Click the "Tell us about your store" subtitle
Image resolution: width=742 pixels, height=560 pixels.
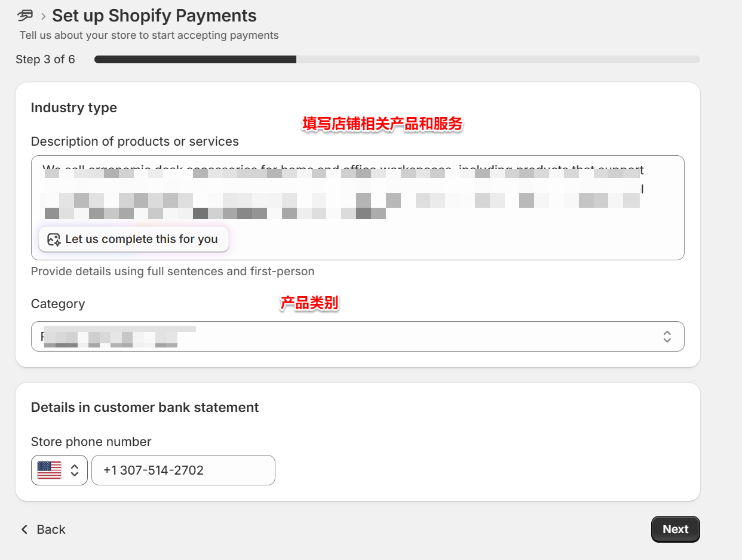[x=149, y=35]
